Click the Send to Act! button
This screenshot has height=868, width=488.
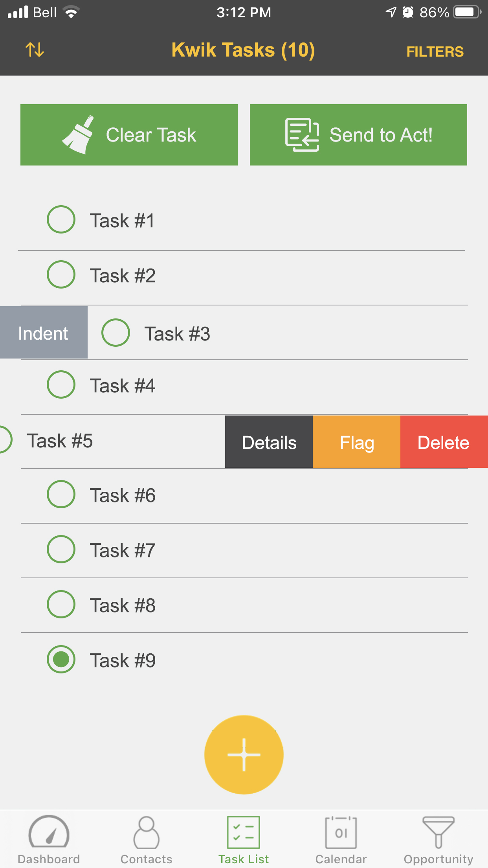coord(358,135)
